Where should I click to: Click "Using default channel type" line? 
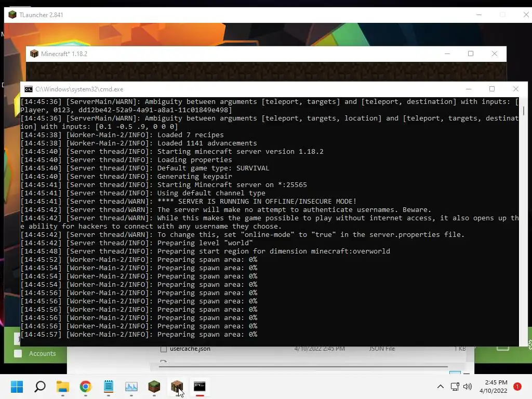pos(143,193)
